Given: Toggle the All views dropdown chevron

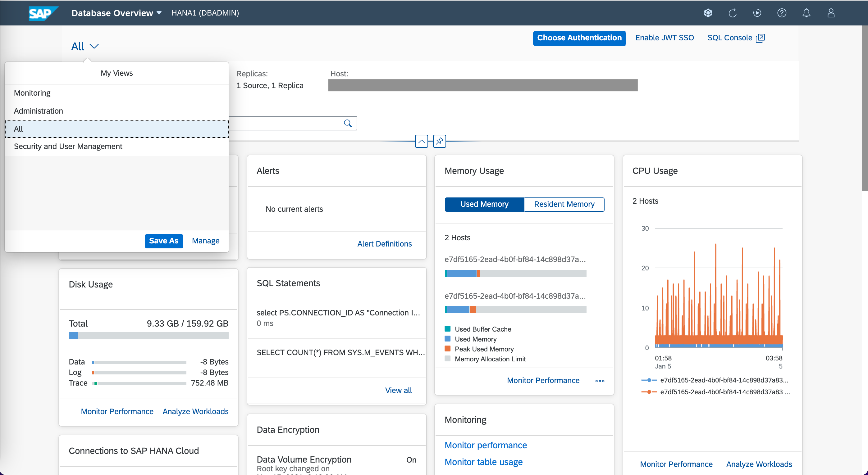Looking at the screenshot, I should point(94,47).
